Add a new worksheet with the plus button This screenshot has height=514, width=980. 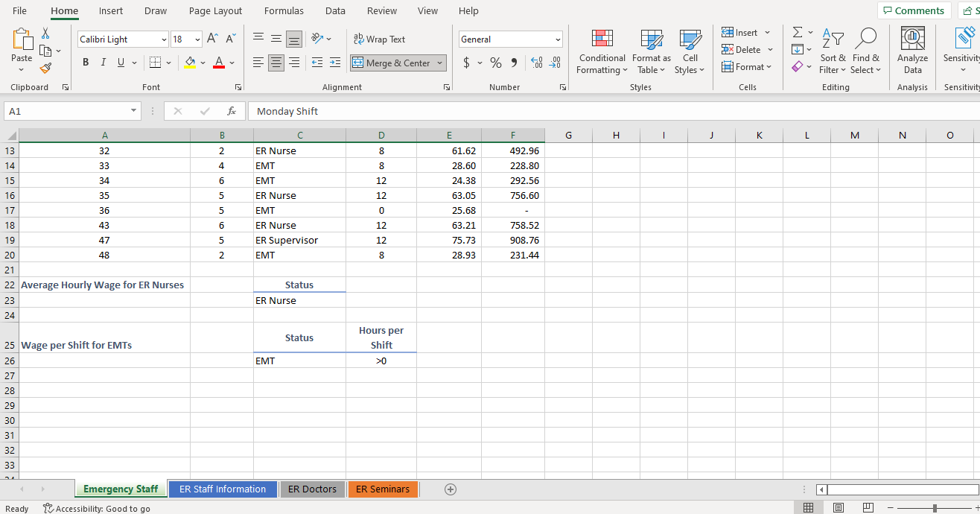(451, 489)
